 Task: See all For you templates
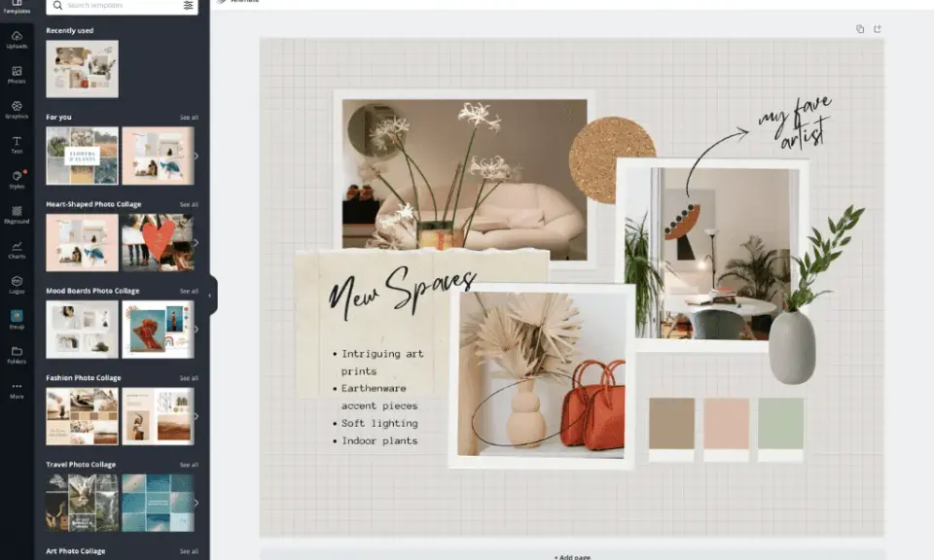[x=189, y=118]
